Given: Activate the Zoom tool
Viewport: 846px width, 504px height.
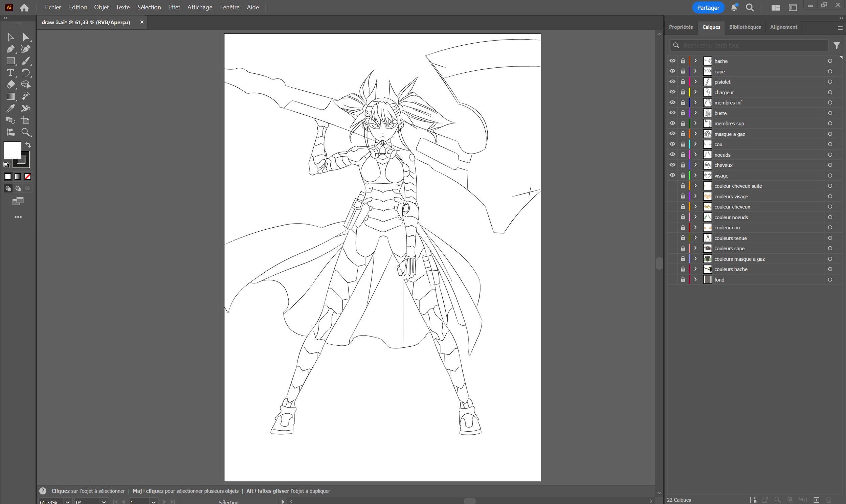Looking at the screenshot, I should [x=26, y=132].
